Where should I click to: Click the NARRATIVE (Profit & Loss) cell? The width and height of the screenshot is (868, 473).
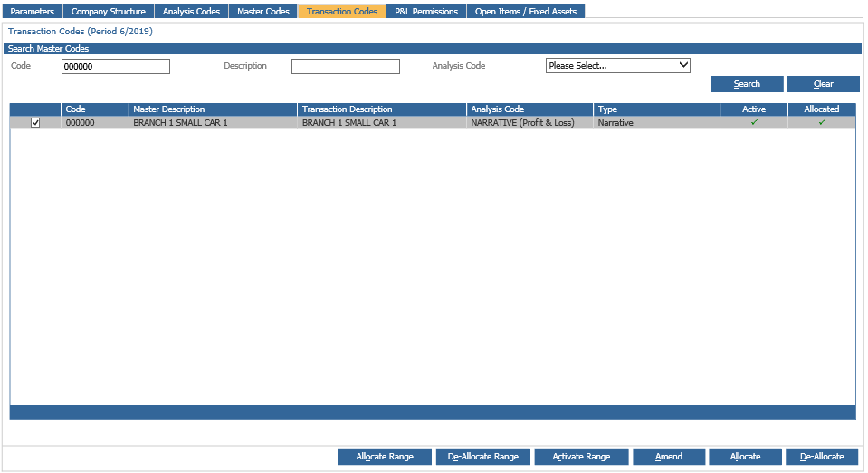pyautogui.click(x=529, y=123)
